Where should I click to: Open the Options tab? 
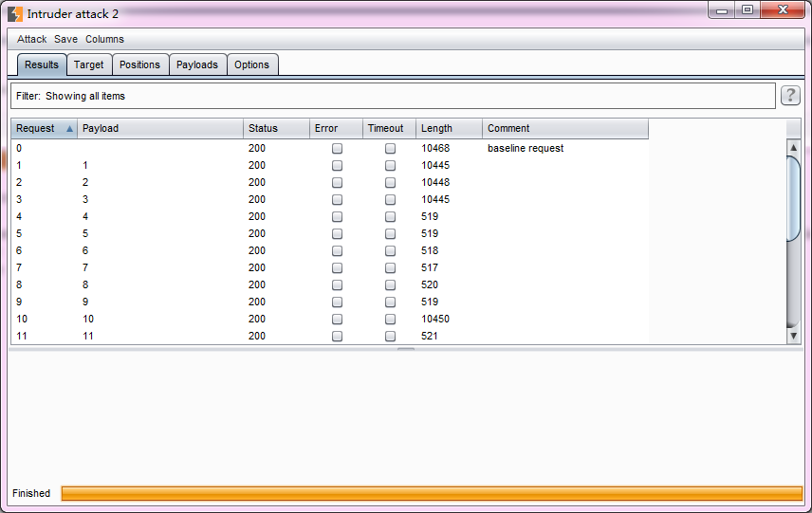[x=252, y=65]
